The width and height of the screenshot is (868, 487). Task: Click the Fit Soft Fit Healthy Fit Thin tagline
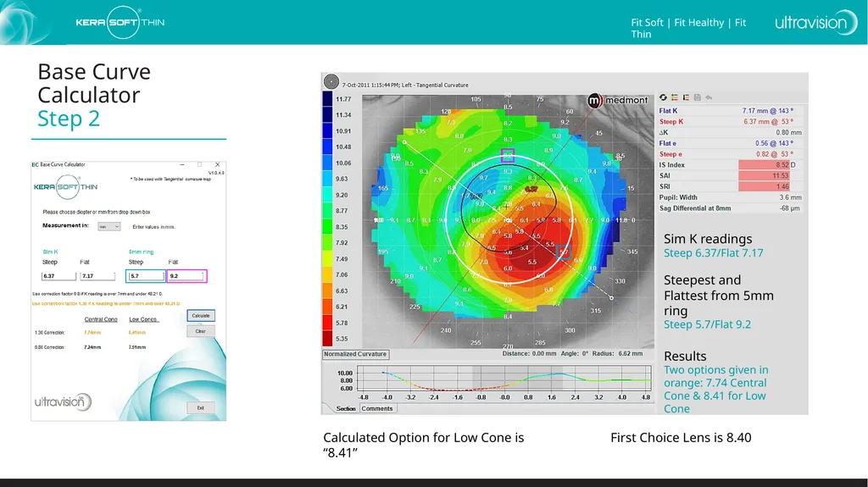tap(688, 28)
